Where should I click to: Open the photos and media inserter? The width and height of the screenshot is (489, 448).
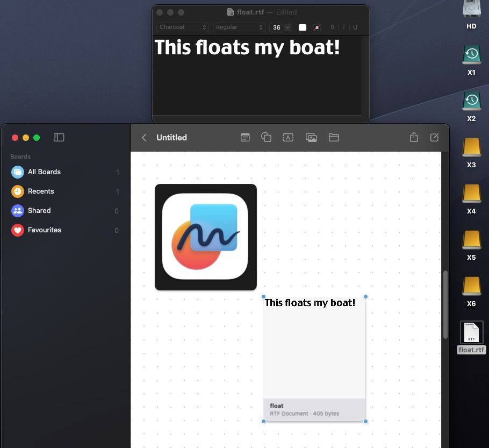311,138
